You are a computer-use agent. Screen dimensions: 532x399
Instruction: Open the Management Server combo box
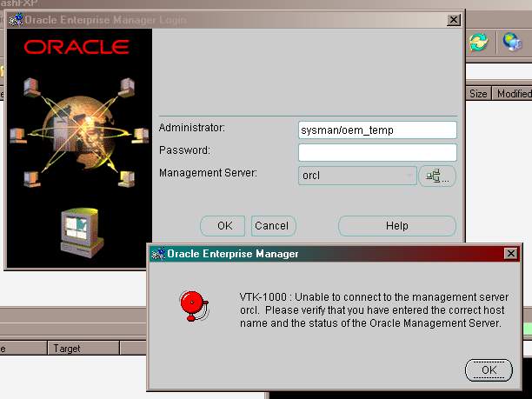pyautogui.click(x=357, y=176)
